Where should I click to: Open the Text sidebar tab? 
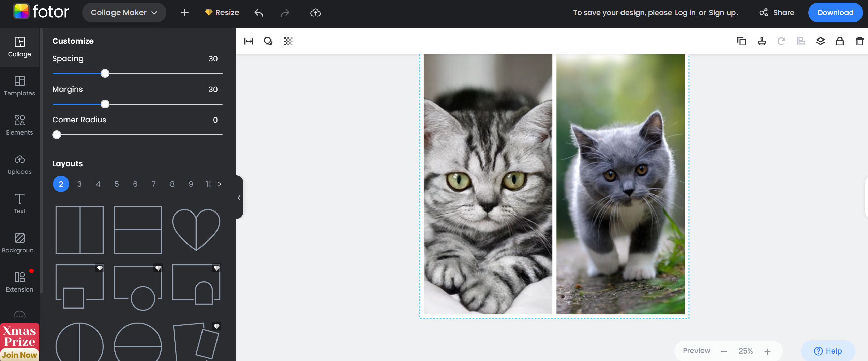point(19,204)
